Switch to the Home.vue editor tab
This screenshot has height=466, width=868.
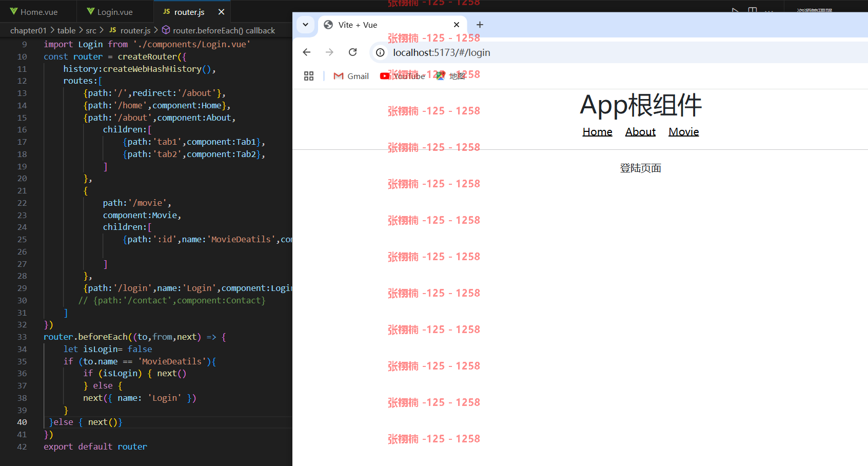click(38, 12)
